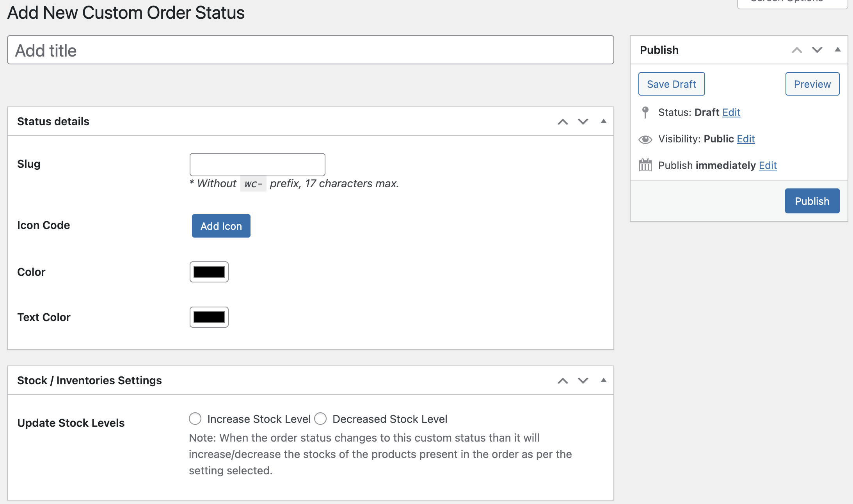Click the 'Icon Code' label
This screenshot has width=853, height=504.
[43, 225]
